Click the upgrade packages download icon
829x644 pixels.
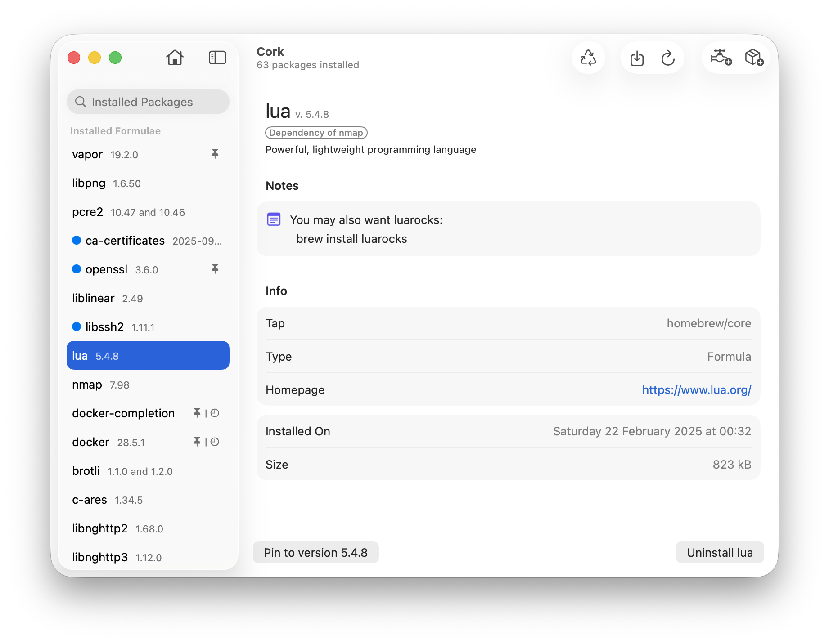pos(637,58)
